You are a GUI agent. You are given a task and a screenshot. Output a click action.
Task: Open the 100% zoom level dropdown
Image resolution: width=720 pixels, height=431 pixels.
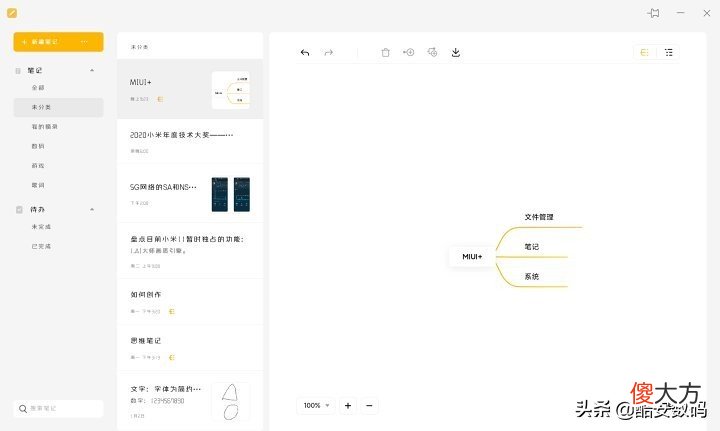pyautogui.click(x=316, y=405)
